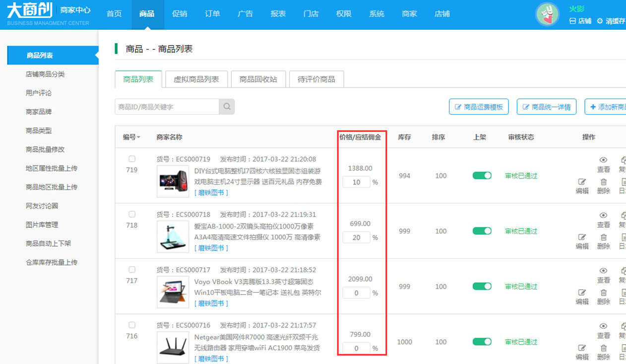Screen dimensions: 626x364
Task: Edit product 719 with pencil icon
Action: click(x=582, y=182)
